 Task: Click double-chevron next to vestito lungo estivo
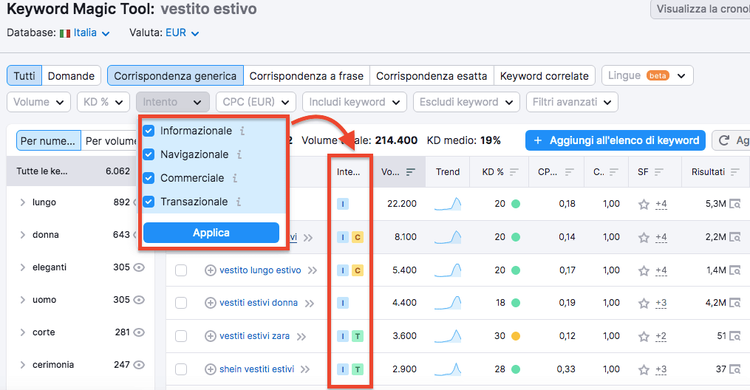pos(312,271)
